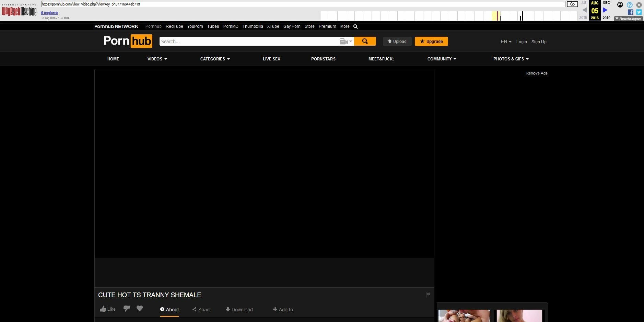Open the Thumbzilla network link
This screenshot has width=644, height=322.
pyautogui.click(x=253, y=26)
